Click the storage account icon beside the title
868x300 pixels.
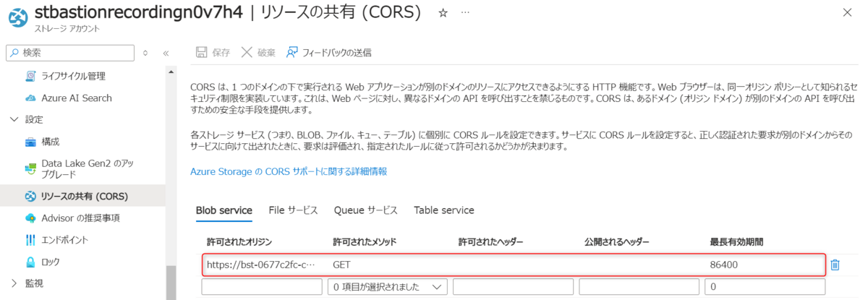pyautogui.click(x=17, y=18)
